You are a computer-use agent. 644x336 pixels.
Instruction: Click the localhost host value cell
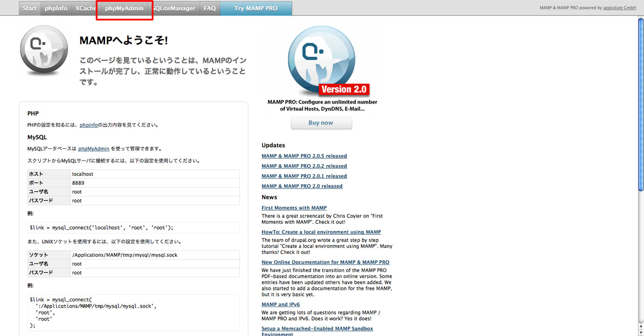155,174
